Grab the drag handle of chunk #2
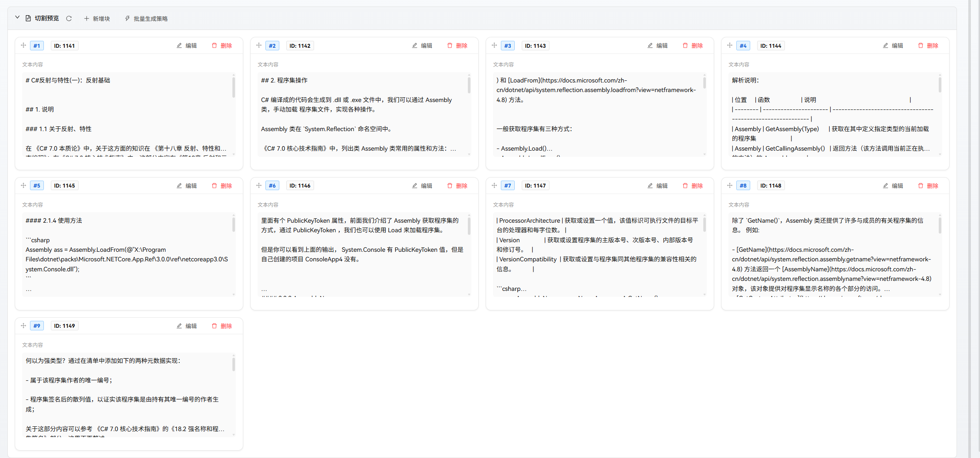 click(x=259, y=46)
